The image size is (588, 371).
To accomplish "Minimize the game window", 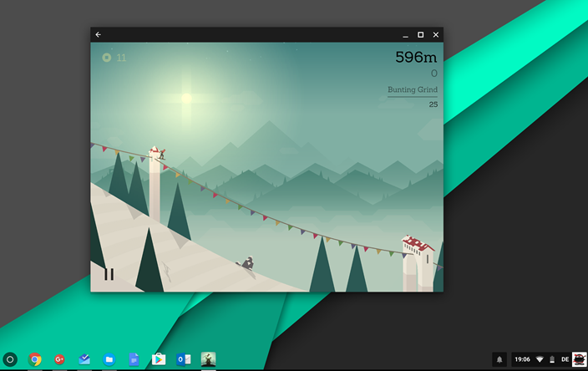I will coord(405,35).
